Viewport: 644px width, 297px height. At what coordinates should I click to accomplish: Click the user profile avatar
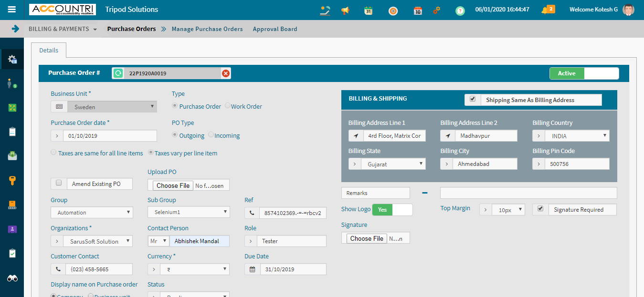[x=629, y=10]
